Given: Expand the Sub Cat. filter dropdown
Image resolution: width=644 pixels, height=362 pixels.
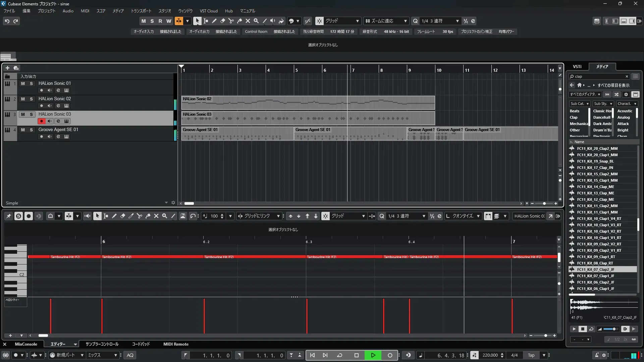Looking at the screenshot, I should click(x=579, y=104).
